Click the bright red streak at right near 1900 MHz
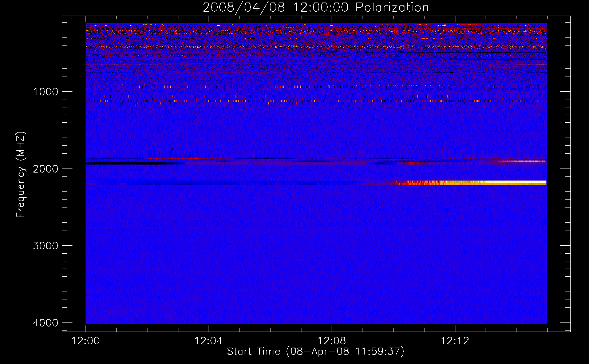Screen dimensions: 589x364 521,161
